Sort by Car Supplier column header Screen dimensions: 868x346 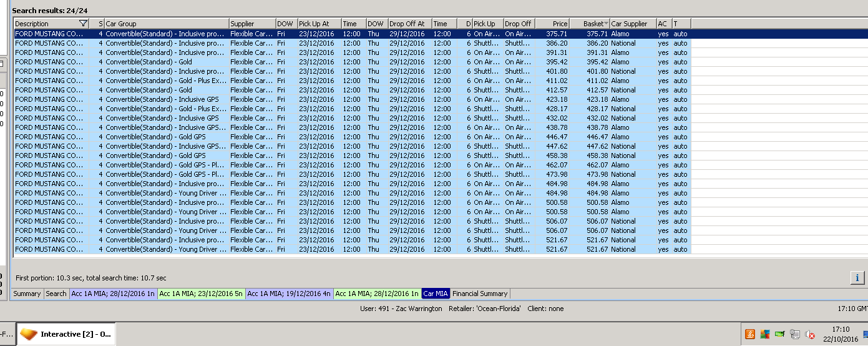coord(632,24)
